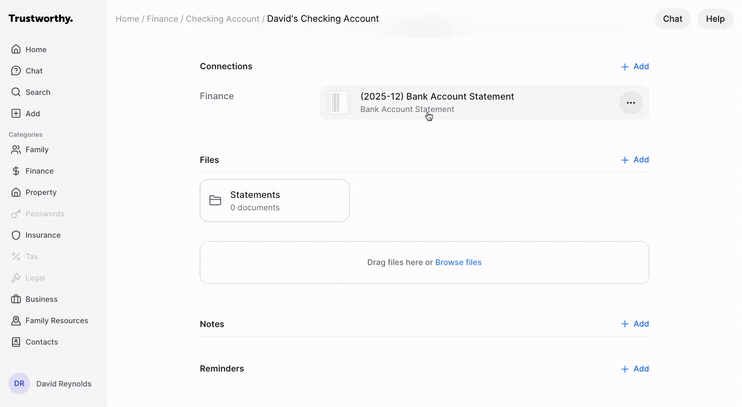Add a new connection
The height and width of the screenshot is (407, 742).
coord(634,67)
